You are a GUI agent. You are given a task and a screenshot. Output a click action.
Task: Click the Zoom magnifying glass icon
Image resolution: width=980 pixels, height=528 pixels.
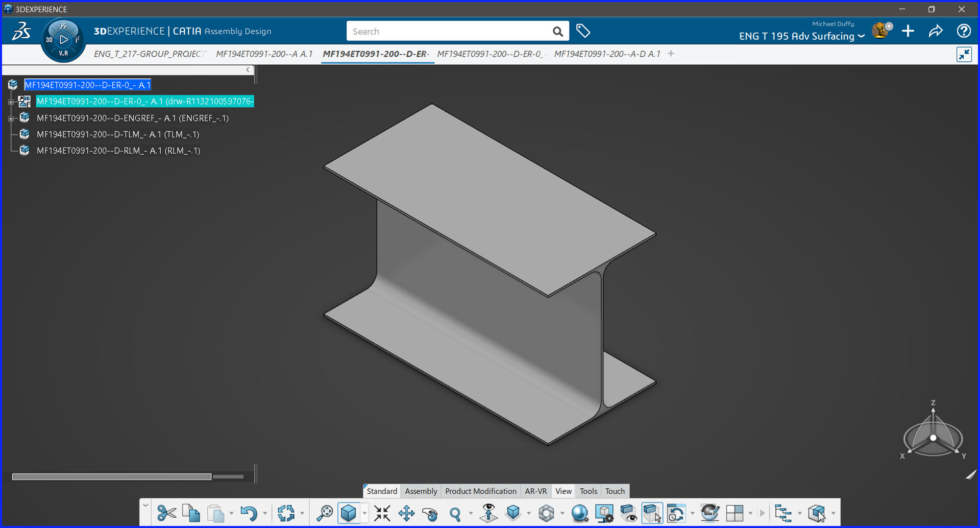click(455, 513)
